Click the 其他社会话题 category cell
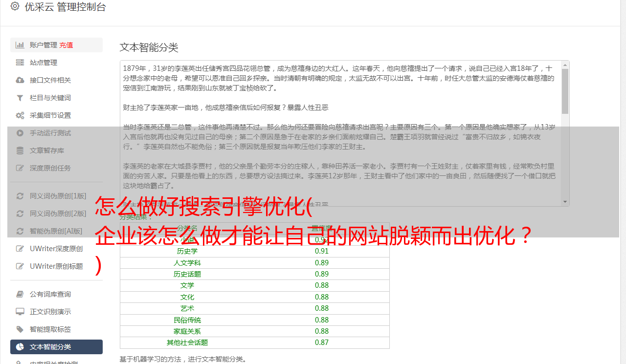The image size is (626, 364). pyautogui.click(x=187, y=343)
